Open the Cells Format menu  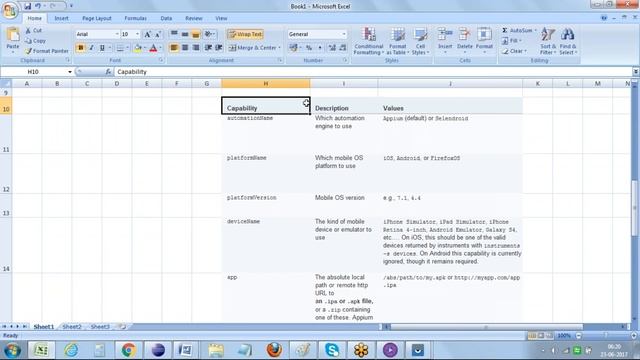coord(484,41)
